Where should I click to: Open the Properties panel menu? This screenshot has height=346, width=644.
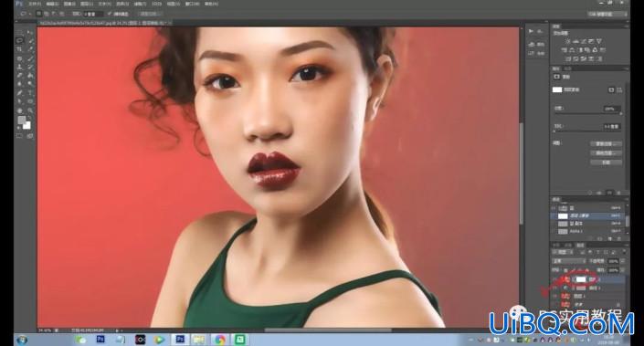(x=627, y=68)
